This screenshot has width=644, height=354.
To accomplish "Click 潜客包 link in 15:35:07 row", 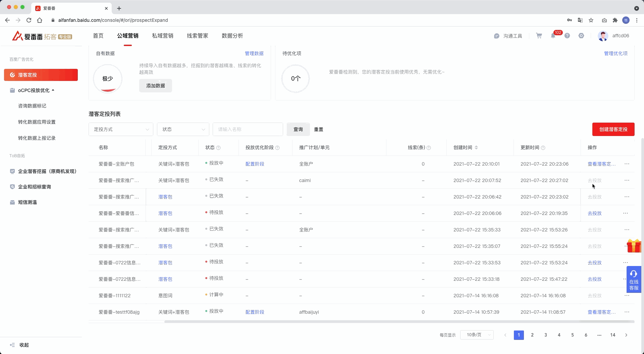I will click(x=165, y=246).
